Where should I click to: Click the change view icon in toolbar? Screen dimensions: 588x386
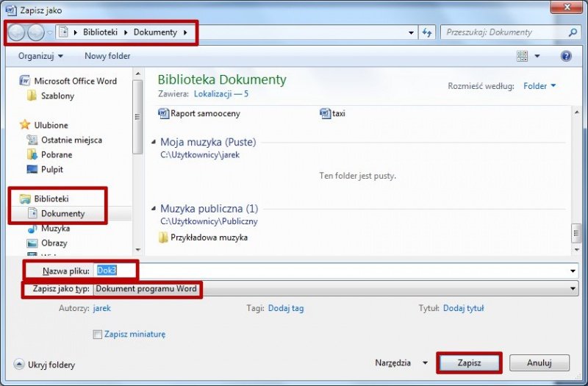523,56
